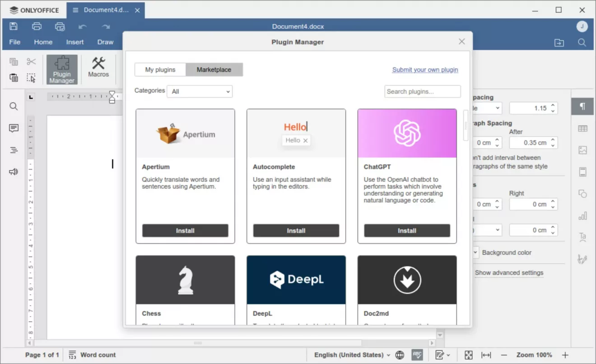Viewport: 596px width, 364px height.
Task: Open Chart settings in right sidebar
Action: pyautogui.click(x=583, y=215)
